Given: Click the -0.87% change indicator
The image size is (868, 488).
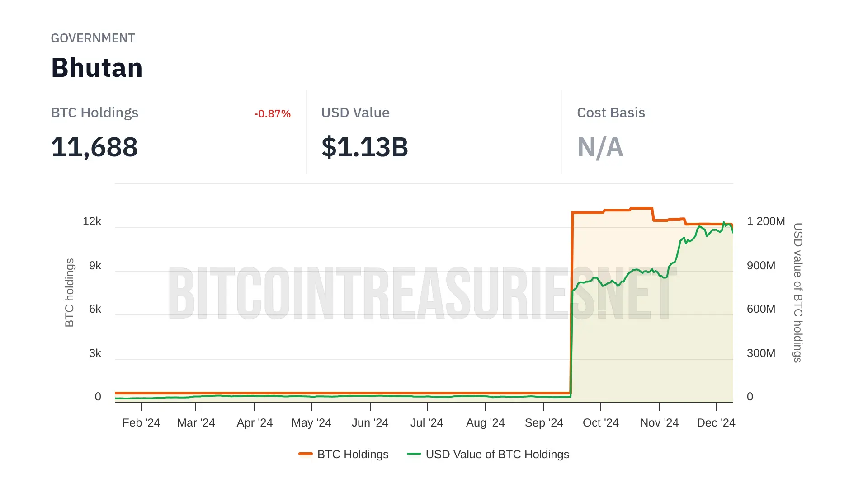Looking at the screenshot, I should click(272, 114).
